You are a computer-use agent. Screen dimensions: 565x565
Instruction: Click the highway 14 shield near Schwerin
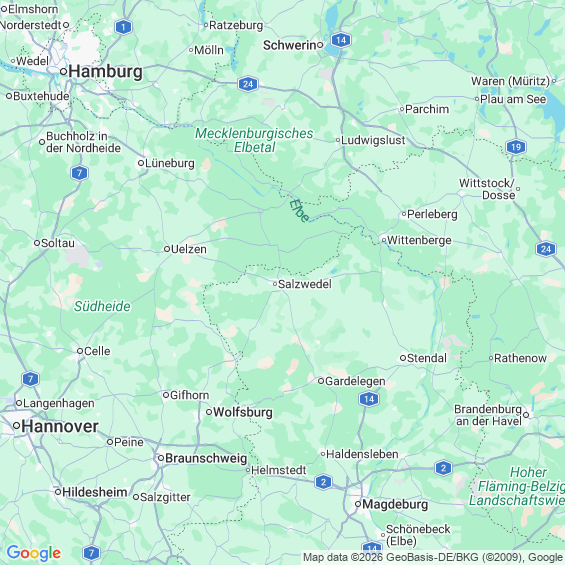click(341, 40)
